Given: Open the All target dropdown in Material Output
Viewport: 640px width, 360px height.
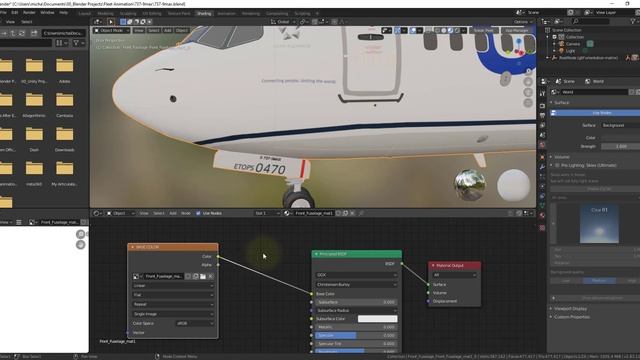Looking at the screenshot, I should [x=454, y=275].
